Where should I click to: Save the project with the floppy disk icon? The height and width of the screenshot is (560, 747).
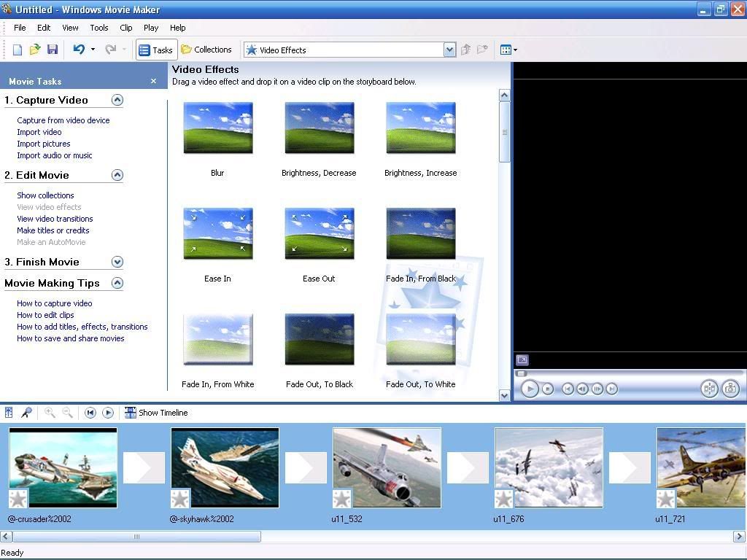(x=53, y=50)
